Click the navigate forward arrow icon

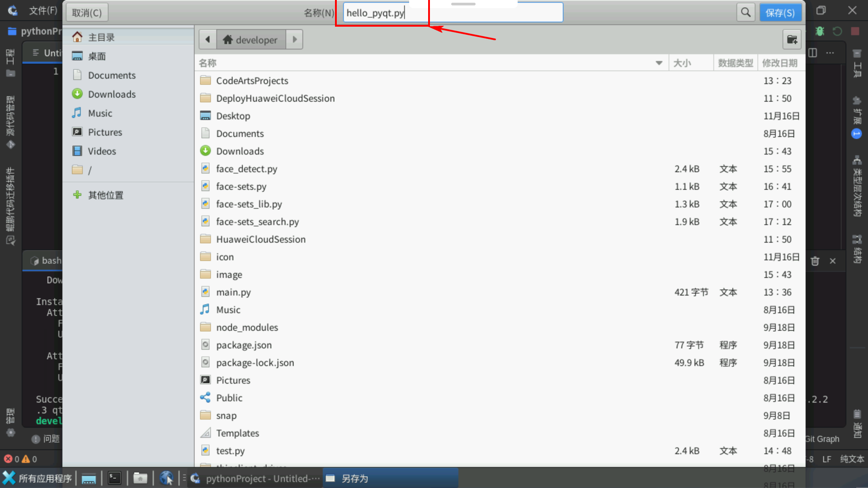(295, 39)
